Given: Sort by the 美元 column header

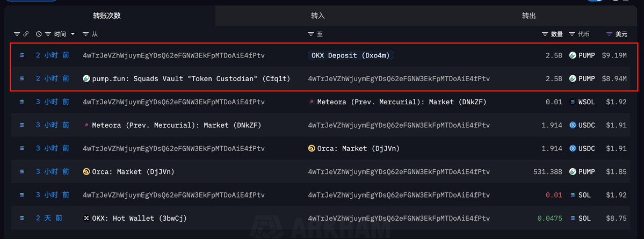Looking at the screenshot, I should [x=621, y=34].
